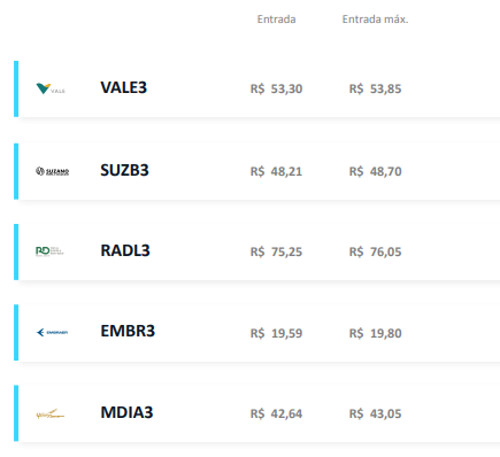Open the EMBR3 stock row
The width and height of the screenshot is (500, 457).
pos(257,332)
